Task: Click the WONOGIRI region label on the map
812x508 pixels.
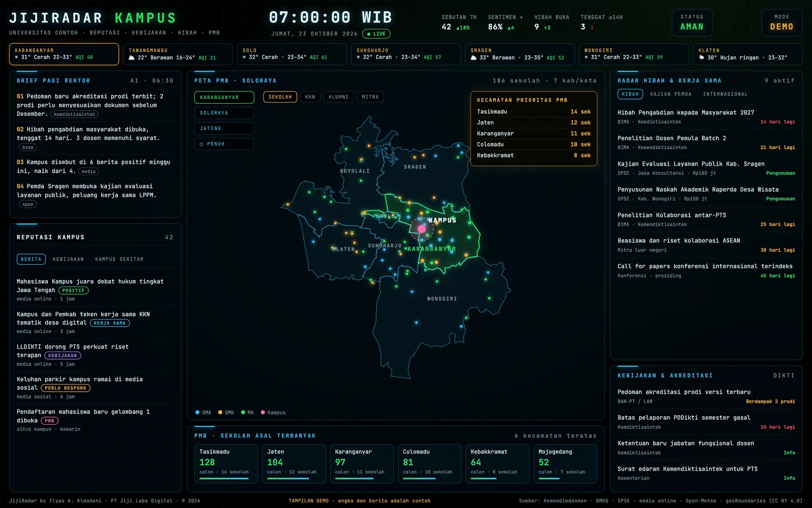Action: (442, 299)
